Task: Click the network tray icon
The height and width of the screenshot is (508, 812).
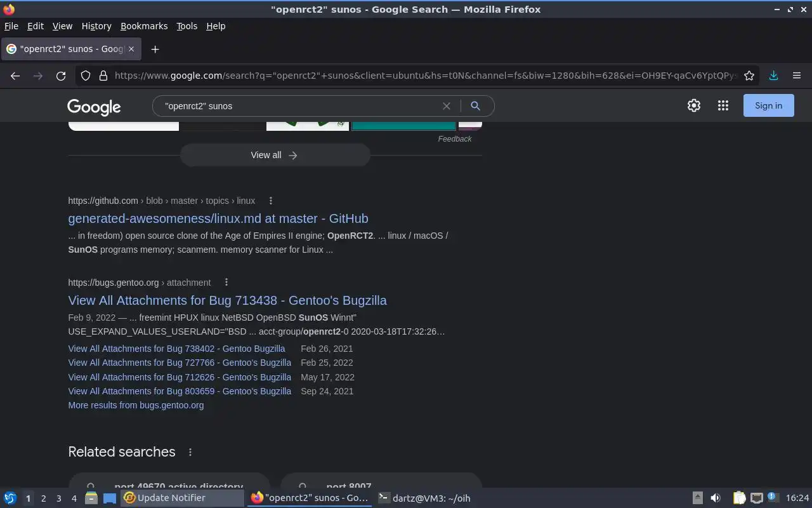Action: click(756, 498)
